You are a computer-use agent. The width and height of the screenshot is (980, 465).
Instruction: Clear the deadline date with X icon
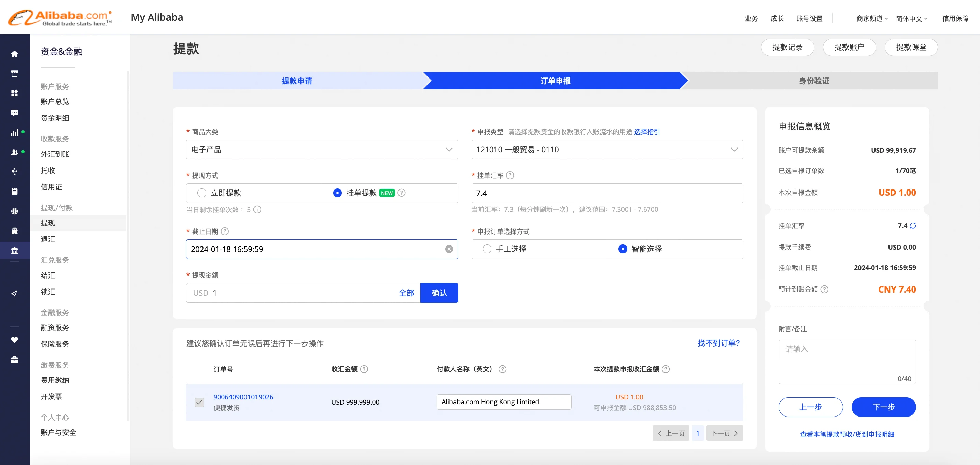click(x=449, y=249)
